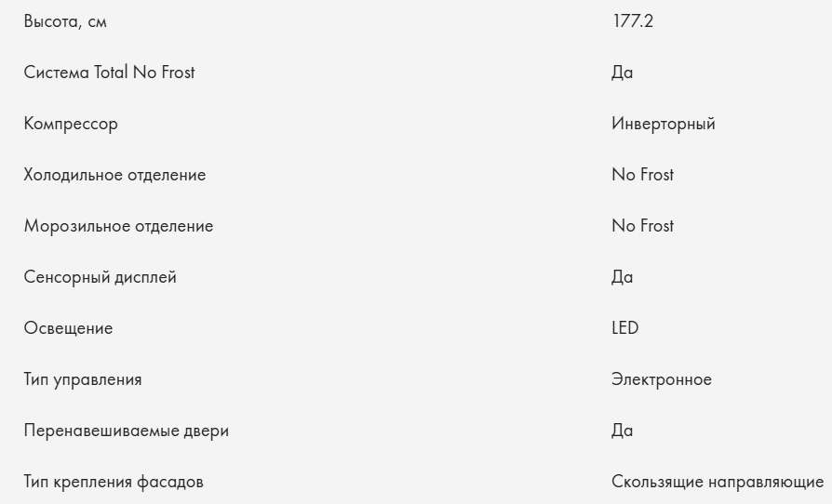Click the "Инверторный" compressor value

[664, 124]
